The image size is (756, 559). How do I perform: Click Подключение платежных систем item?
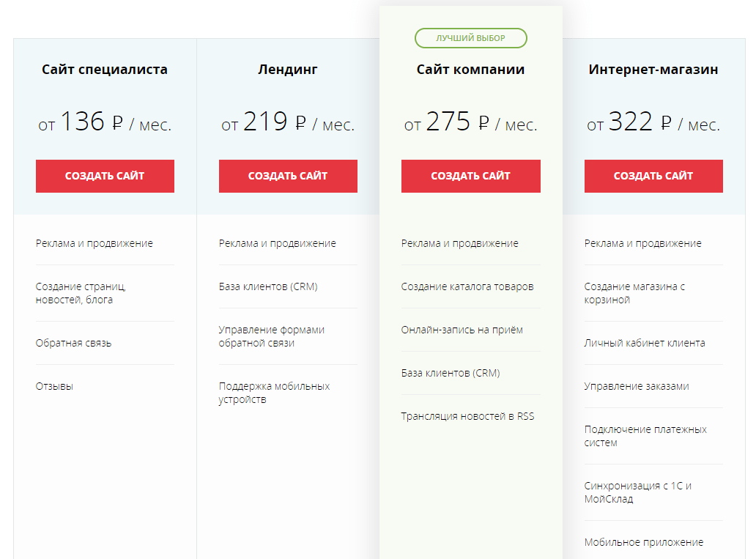coord(645,436)
